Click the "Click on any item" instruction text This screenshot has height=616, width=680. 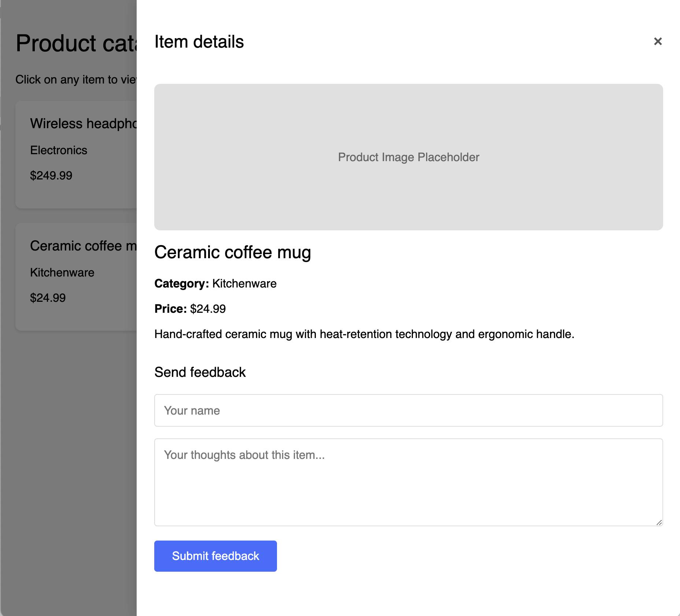tap(75, 79)
